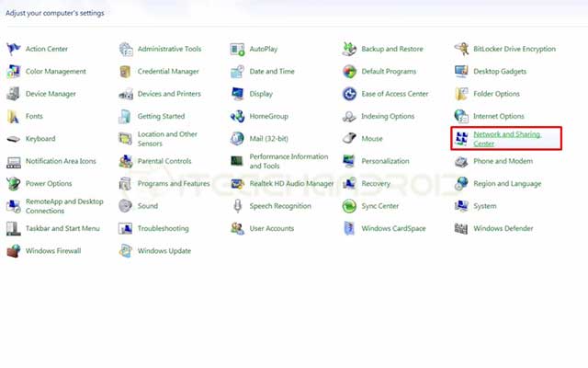Image resolution: width=588 pixels, height=368 pixels.
Task: Open the Mail (32-bit) link
Action: pos(269,139)
